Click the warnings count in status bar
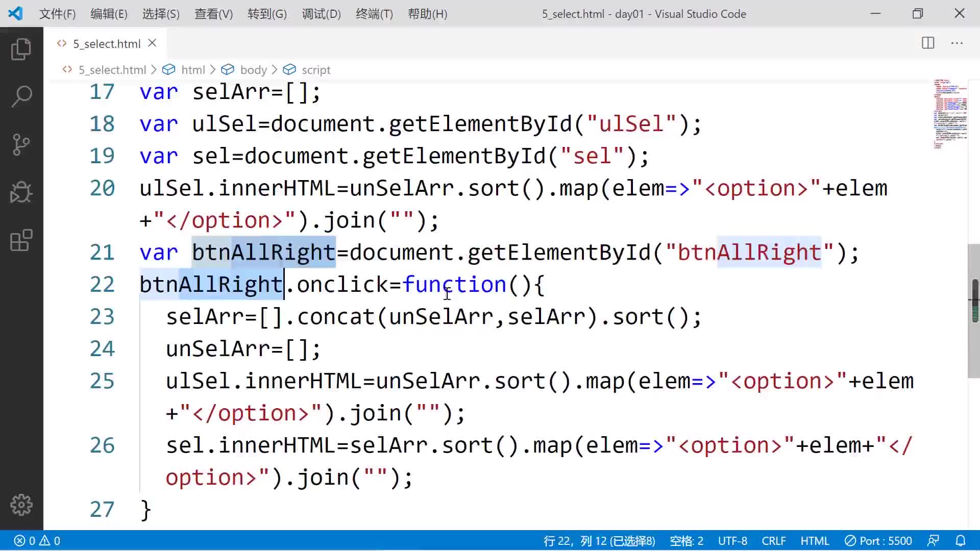The image size is (980, 551). click(50, 541)
